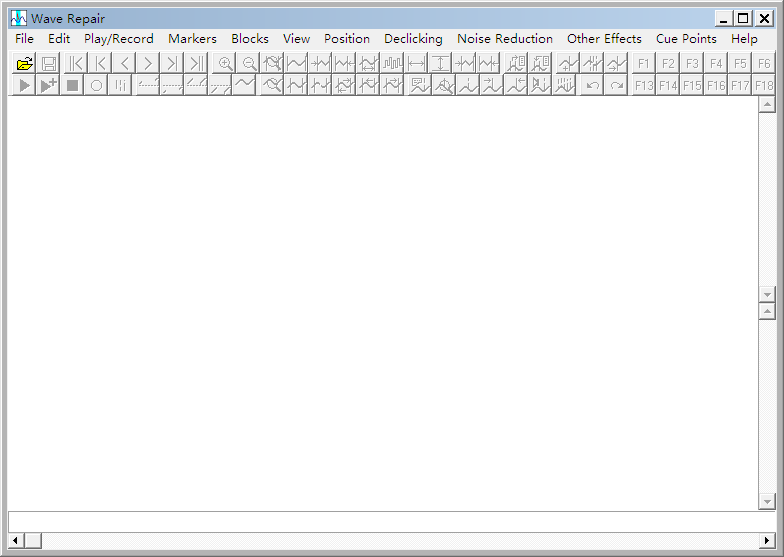Open the Edit menu
784x557 pixels.
[x=58, y=38]
